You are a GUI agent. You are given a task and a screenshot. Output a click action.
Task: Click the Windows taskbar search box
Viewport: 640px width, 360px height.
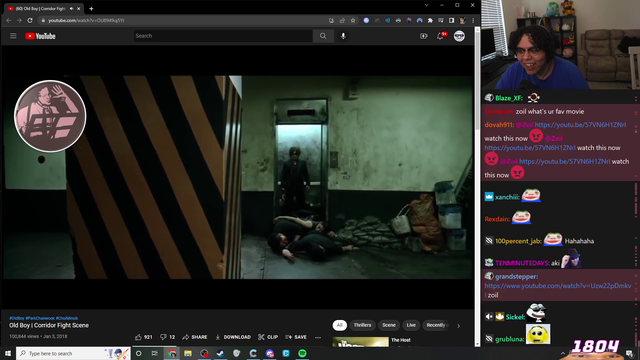73,353
